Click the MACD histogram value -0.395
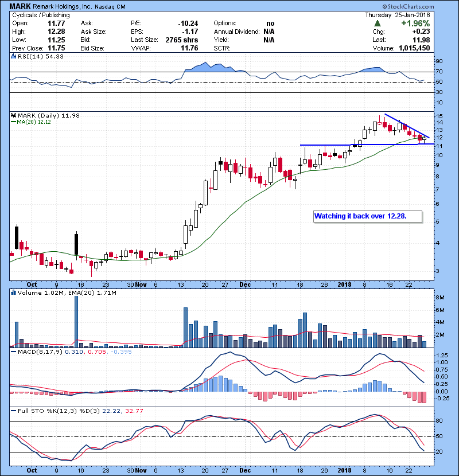The image size is (459, 476). point(121,352)
